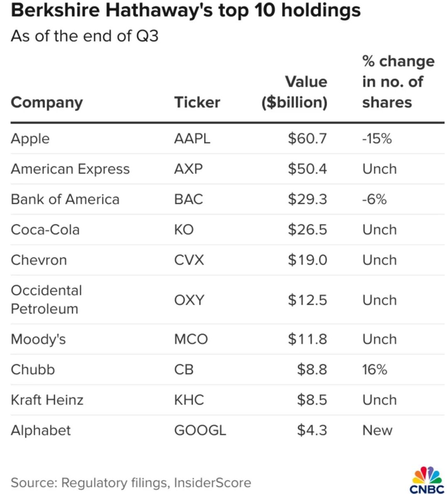Viewport: 448px width, 494px height.
Task: Click the source attribution text
Action: coord(131,483)
